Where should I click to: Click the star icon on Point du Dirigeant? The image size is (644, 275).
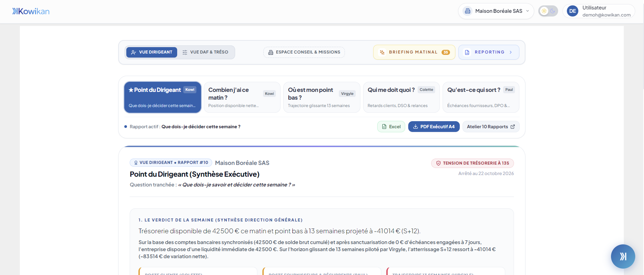pyautogui.click(x=131, y=90)
